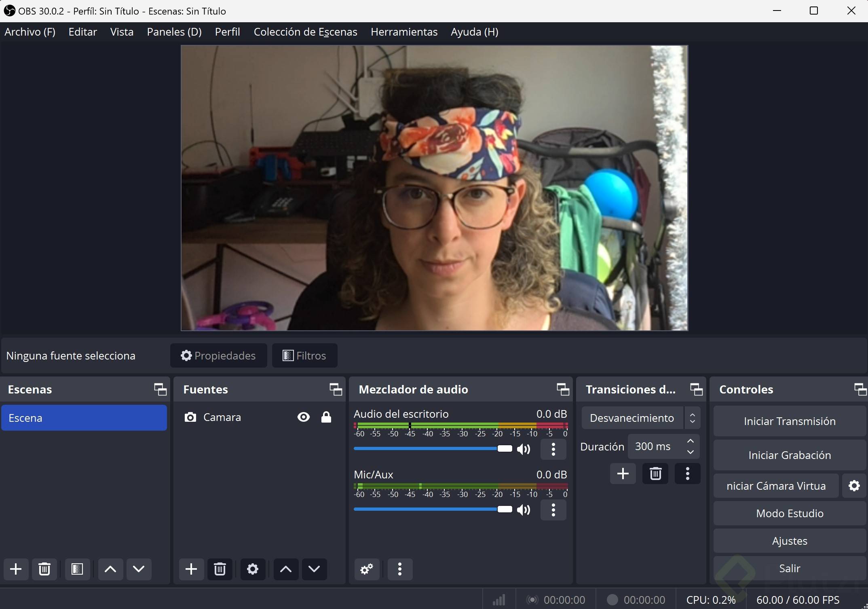Delete selected source with Fuentes trash icon
Screen dimensions: 868x609
220,569
